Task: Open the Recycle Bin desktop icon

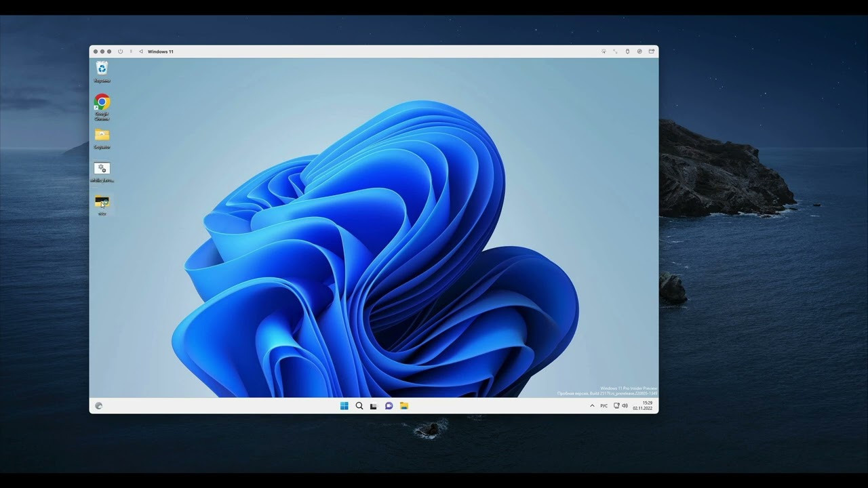Action: pyautogui.click(x=102, y=68)
